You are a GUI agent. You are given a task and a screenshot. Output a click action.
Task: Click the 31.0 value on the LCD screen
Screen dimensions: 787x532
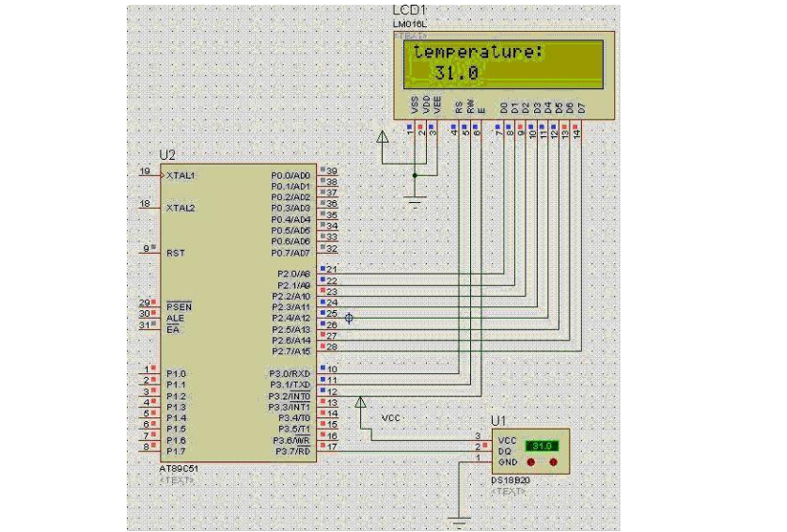456,73
